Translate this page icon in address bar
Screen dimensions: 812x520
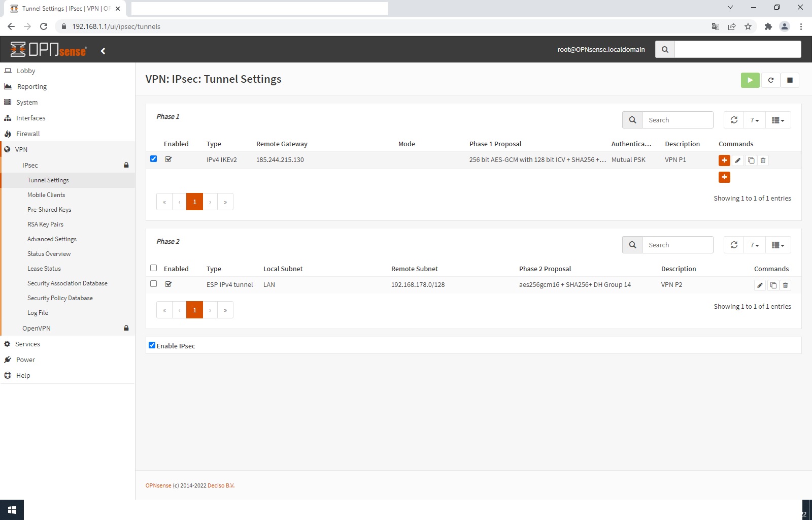(x=716, y=26)
